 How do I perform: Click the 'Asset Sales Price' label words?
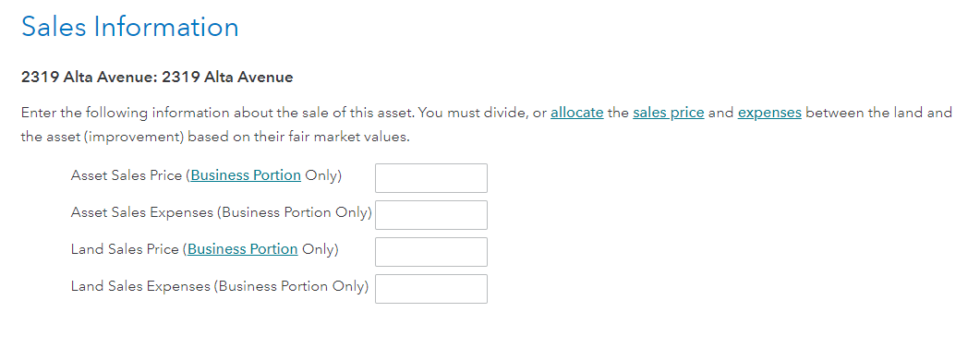tap(127, 175)
